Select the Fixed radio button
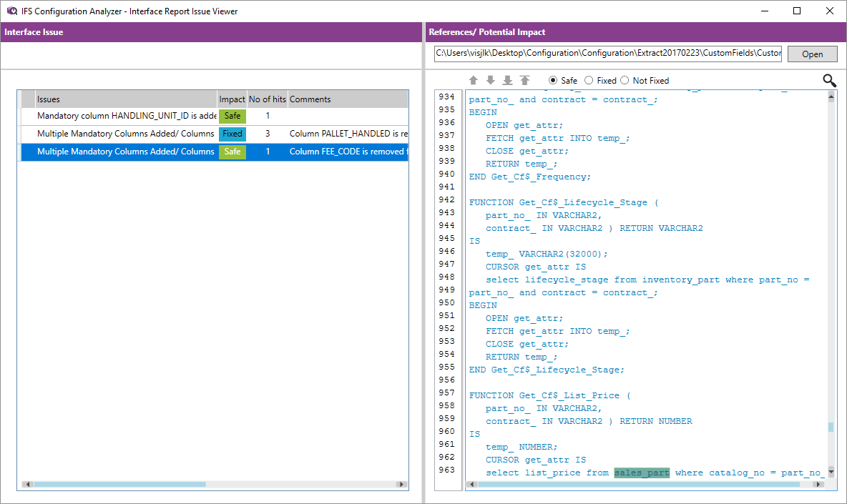 pos(589,81)
